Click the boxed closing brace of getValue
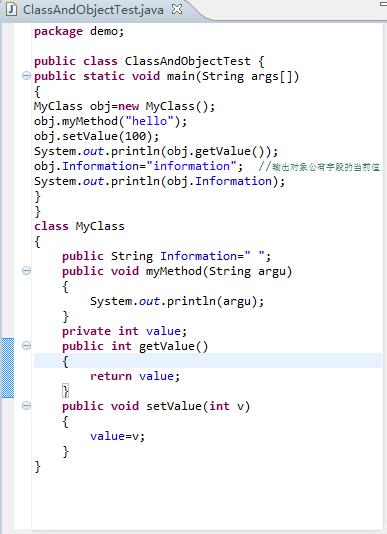Viewport: 387px width, 534px height. point(65,391)
